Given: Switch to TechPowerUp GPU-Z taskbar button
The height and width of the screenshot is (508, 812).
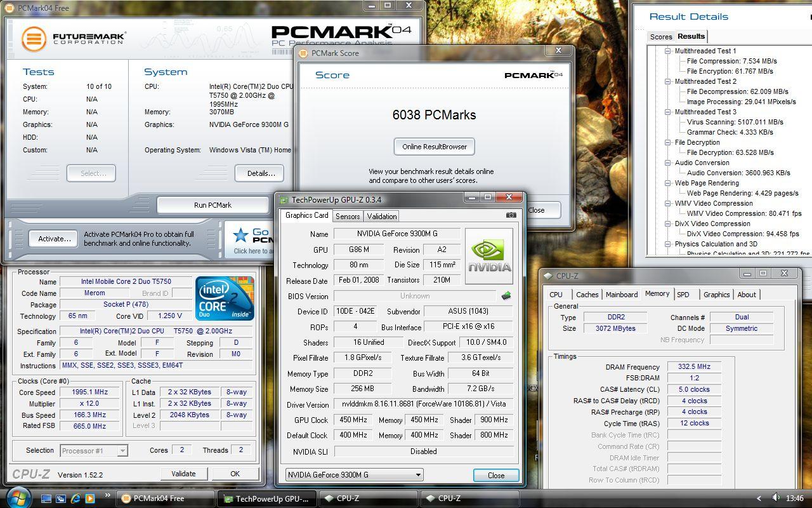Looking at the screenshot, I should point(266,498).
